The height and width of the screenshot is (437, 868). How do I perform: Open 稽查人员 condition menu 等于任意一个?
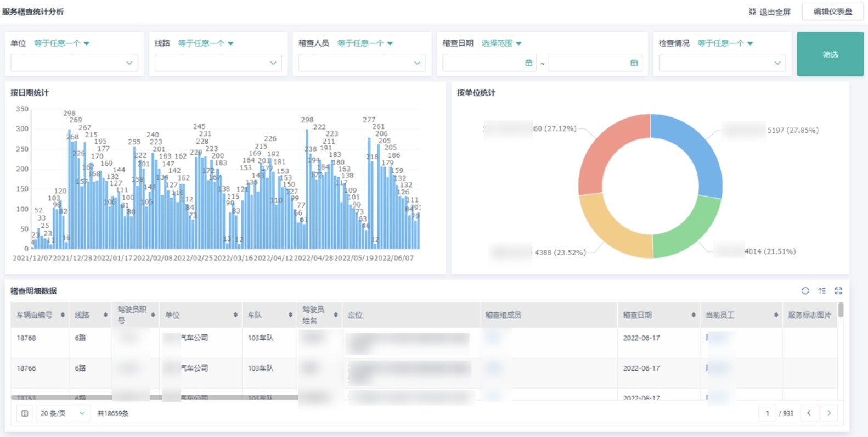pyautogui.click(x=365, y=43)
